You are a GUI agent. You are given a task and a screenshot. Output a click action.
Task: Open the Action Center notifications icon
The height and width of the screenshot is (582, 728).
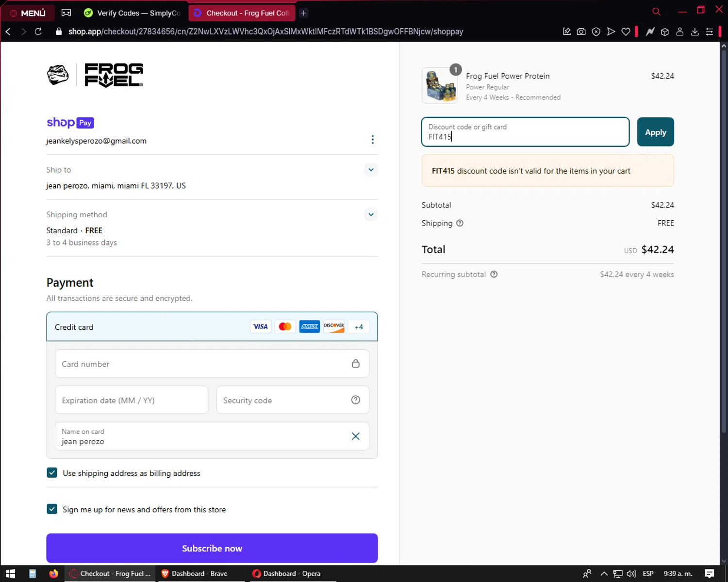click(x=709, y=574)
